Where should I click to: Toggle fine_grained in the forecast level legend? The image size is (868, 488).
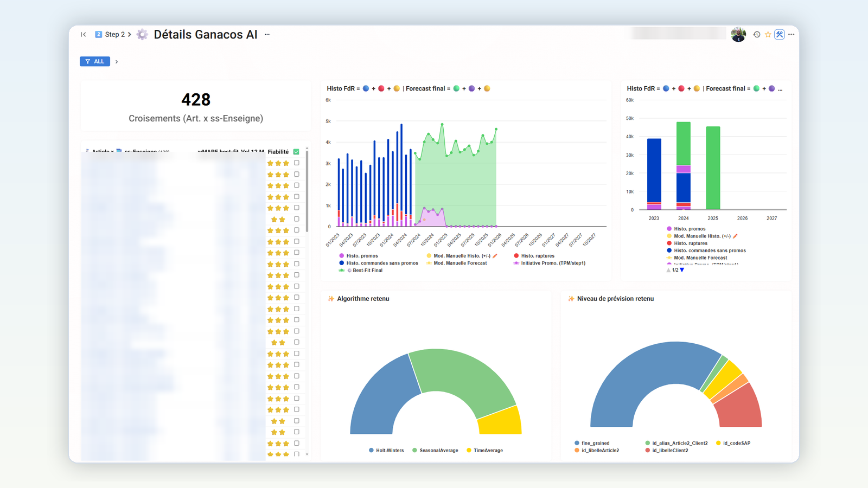tap(592, 443)
